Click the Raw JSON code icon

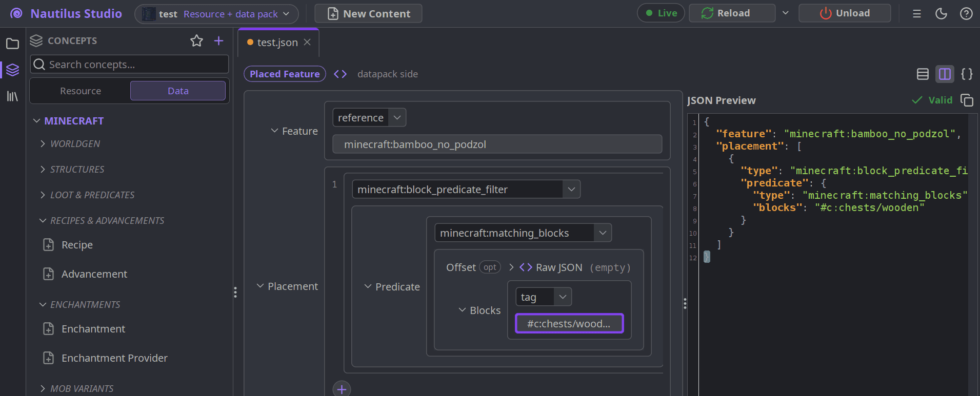[526, 267]
